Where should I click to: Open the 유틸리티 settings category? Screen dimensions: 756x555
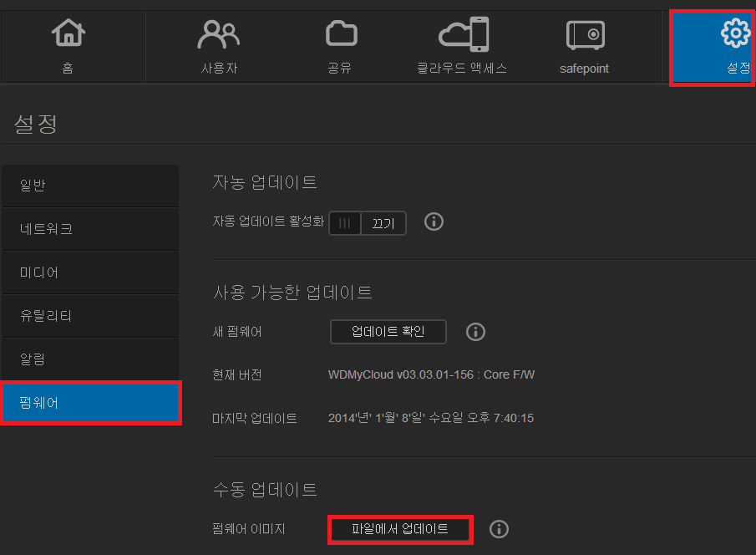89,316
